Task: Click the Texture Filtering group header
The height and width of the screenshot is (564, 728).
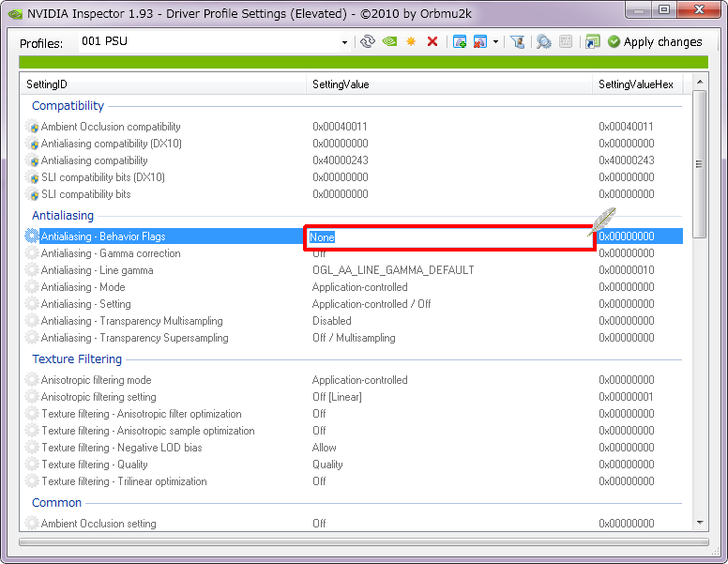Action: point(77,359)
